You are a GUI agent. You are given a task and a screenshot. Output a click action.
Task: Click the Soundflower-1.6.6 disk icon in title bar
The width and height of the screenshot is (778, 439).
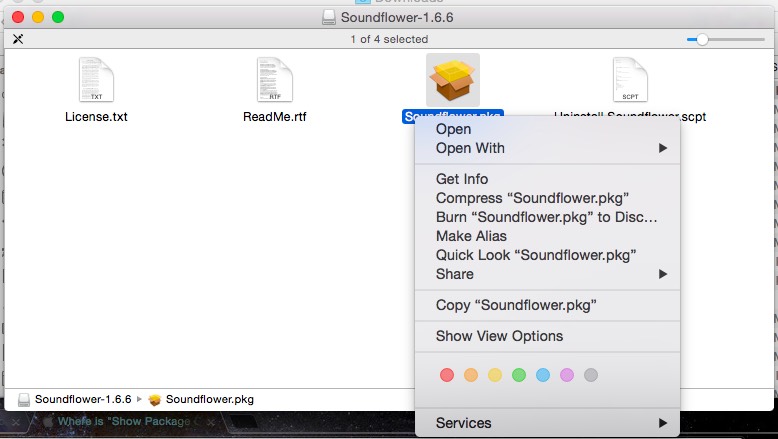click(x=328, y=17)
